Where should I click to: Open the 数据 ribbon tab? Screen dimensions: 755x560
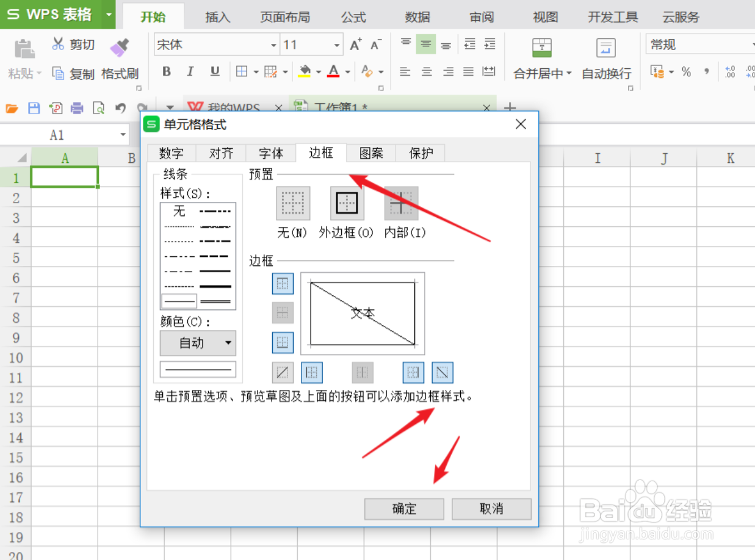coord(417,17)
